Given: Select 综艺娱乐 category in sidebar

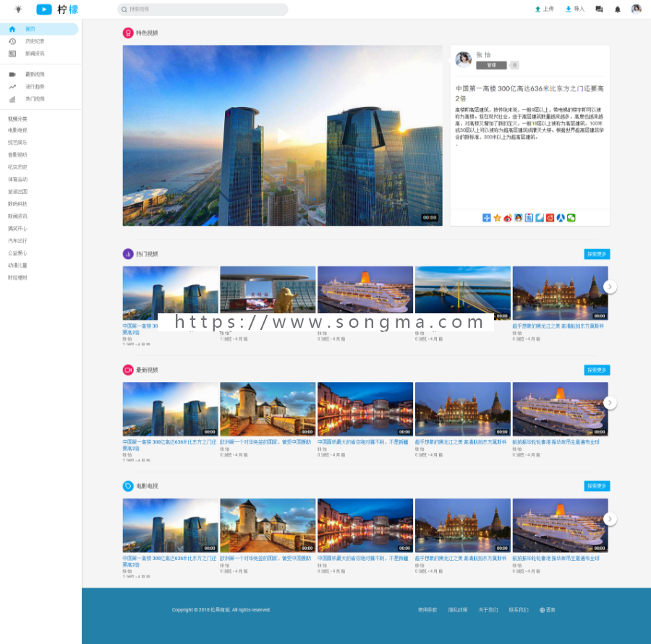Looking at the screenshot, I should click(x=17, y=143).
